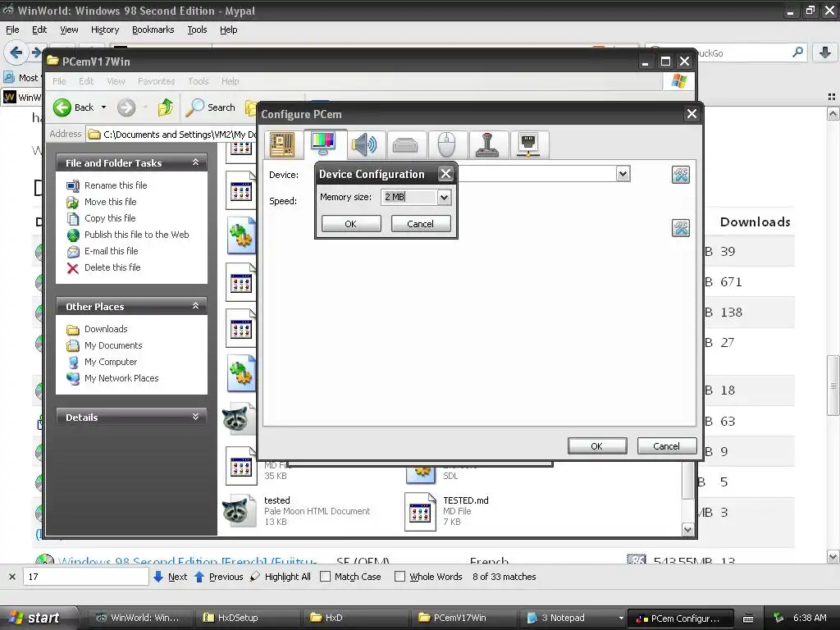The height and width of the screenshot is (630, 840).
Task: Click the lower configure wrench icon
Action: pyautogui.click(x=680, y=228)
